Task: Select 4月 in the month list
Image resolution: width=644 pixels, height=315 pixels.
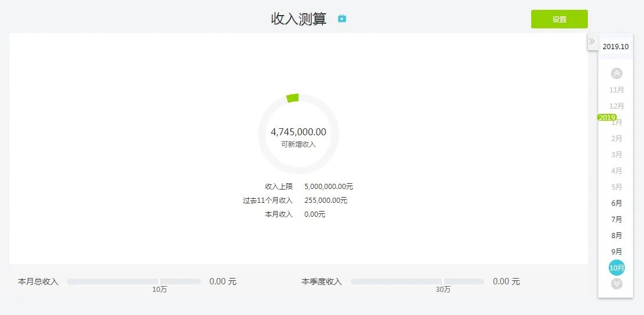Action: [616, 171]
